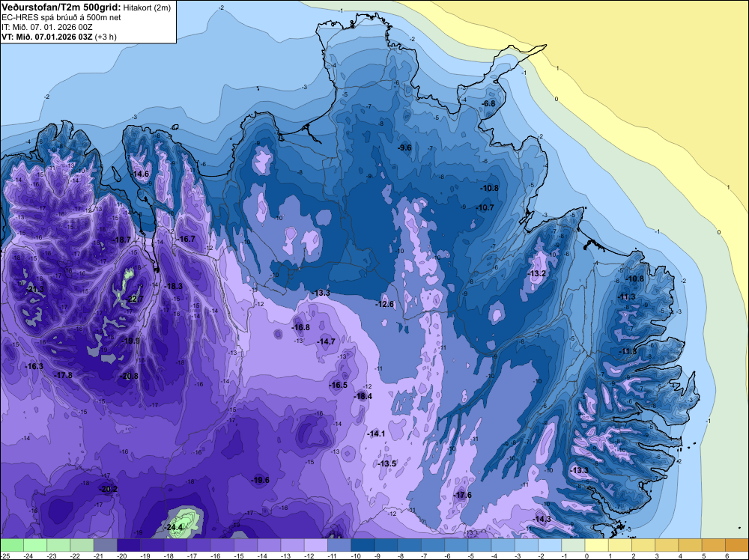749x560 pixels.
Task: Click the -9.6 temperature value
Action: [x=404, y=147]
